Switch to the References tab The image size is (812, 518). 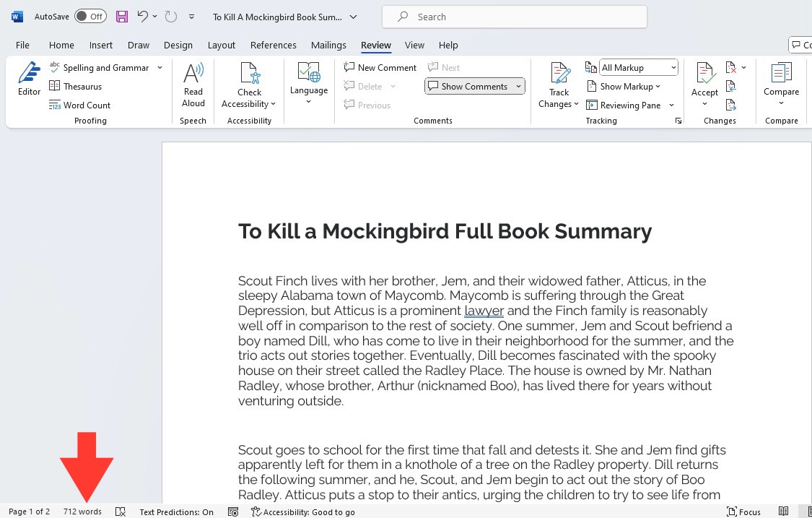[274, 45]
